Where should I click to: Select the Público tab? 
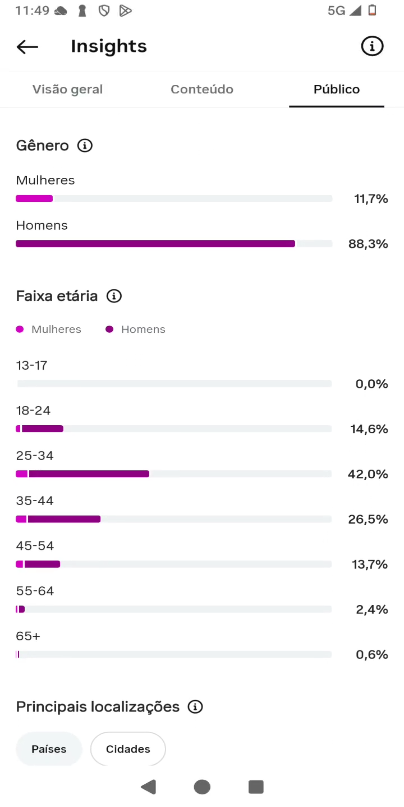point(337,90)
